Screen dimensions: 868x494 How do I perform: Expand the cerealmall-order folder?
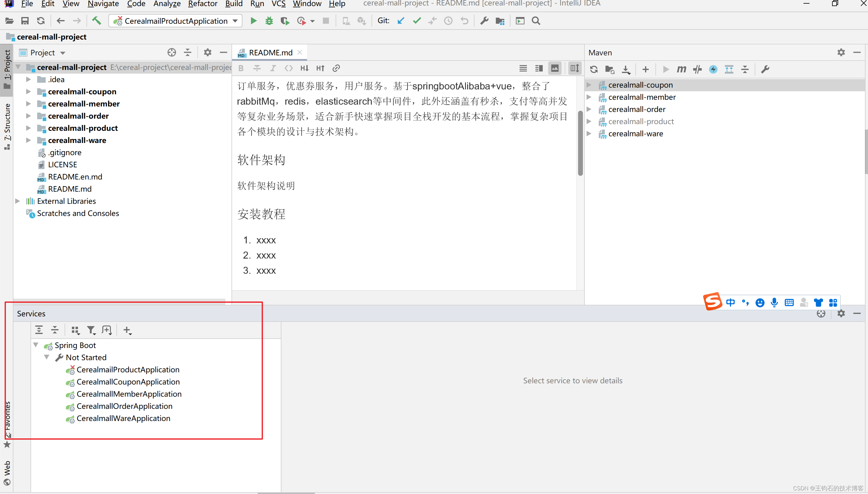pyautogui.click(x=29, y=116)
